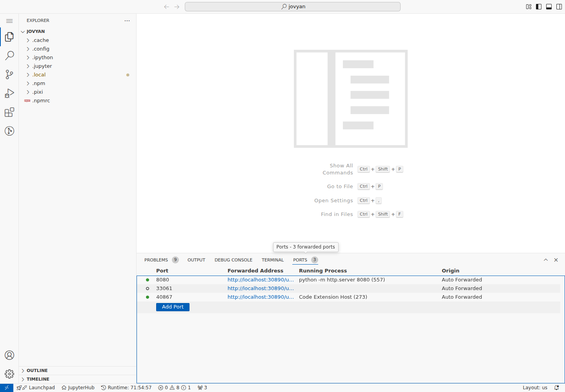Switch to the TERMINAL tab
This screenshot has height=392, width=565.
(273, 260)
